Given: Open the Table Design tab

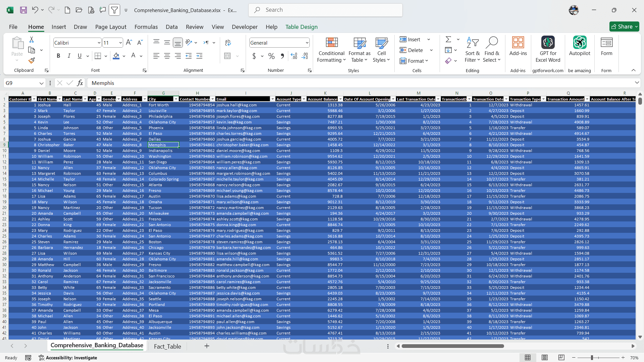Looking at the screenshot, I should click(301, 27).
